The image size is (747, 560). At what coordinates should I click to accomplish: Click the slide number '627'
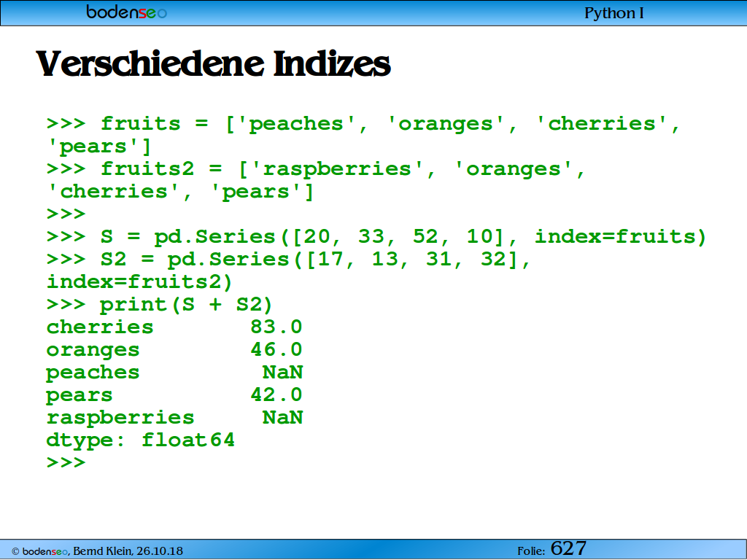point(568,548)
